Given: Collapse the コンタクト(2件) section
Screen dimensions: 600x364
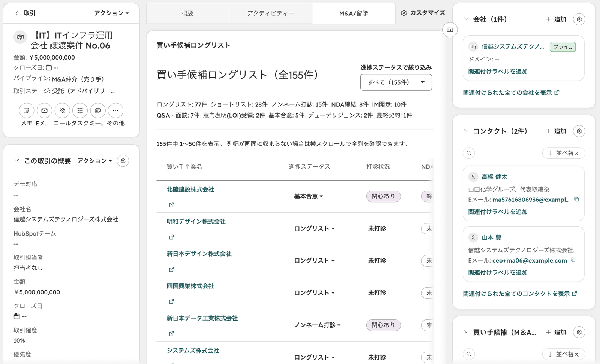Looking at the screenshot, I should pyautogui.click(x=466, y=131).
